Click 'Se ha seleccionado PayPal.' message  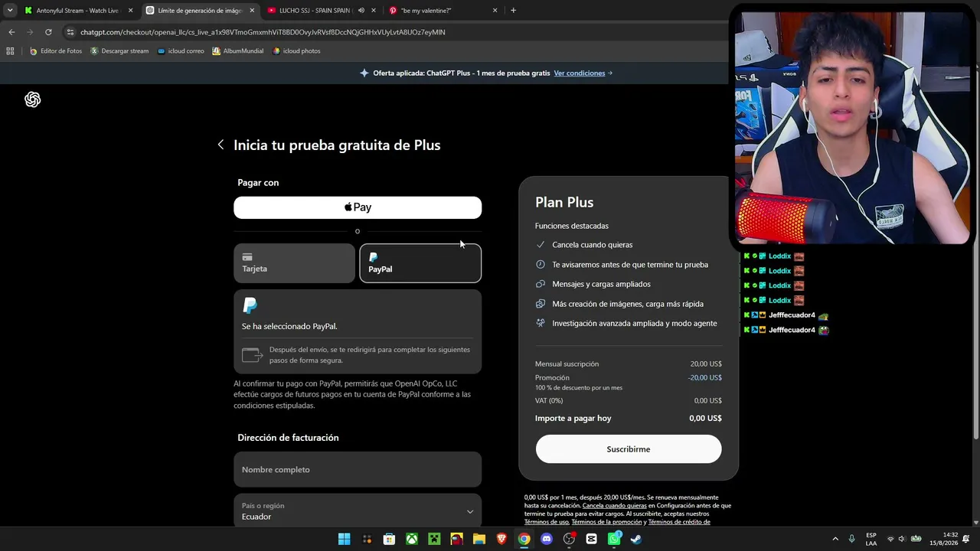click(x=289, y=326)
